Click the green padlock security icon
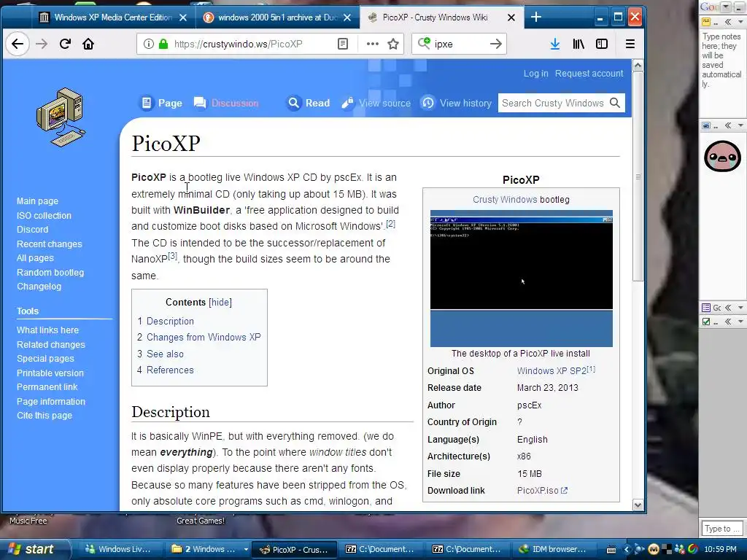 coord(163,44)
